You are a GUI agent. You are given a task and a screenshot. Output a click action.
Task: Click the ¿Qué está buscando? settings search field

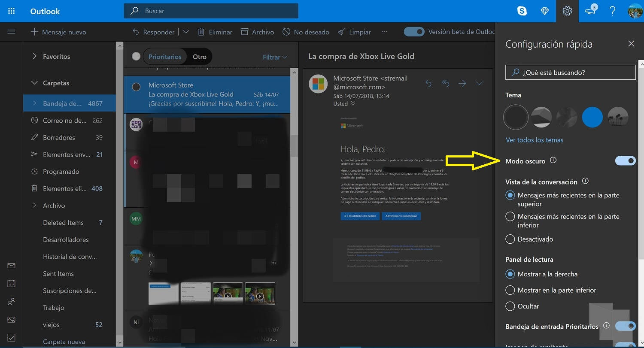(x=571, y=73)
